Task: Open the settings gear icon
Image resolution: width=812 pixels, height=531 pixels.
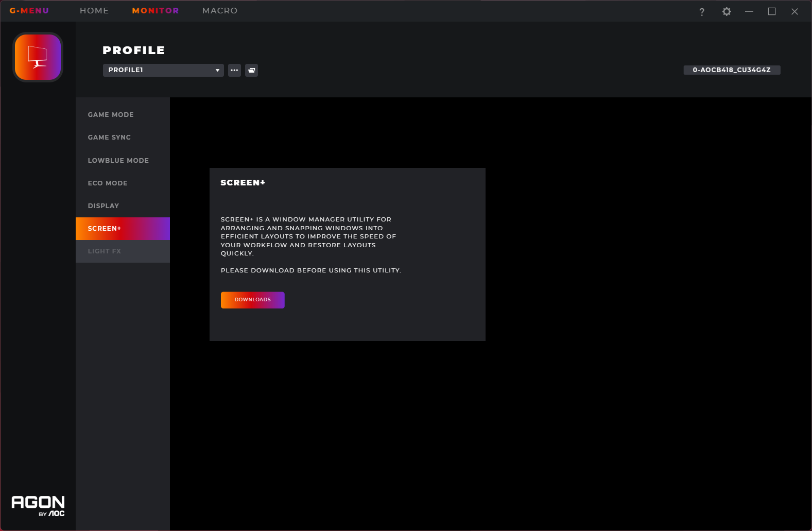Action: [727, 11]
